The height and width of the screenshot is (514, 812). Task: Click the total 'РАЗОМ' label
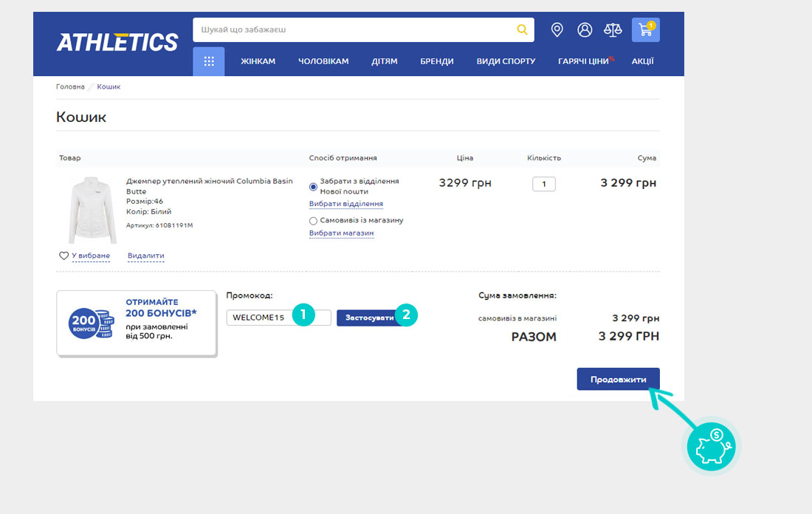534,337
